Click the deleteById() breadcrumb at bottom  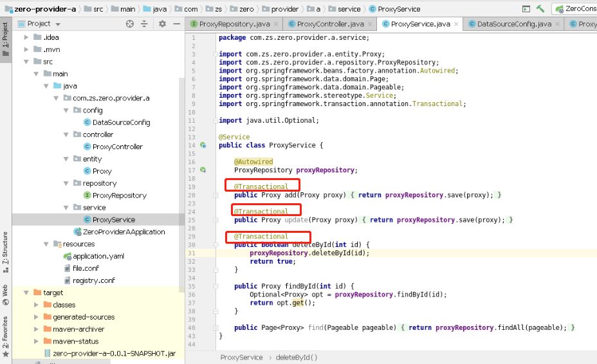(296, 358)
